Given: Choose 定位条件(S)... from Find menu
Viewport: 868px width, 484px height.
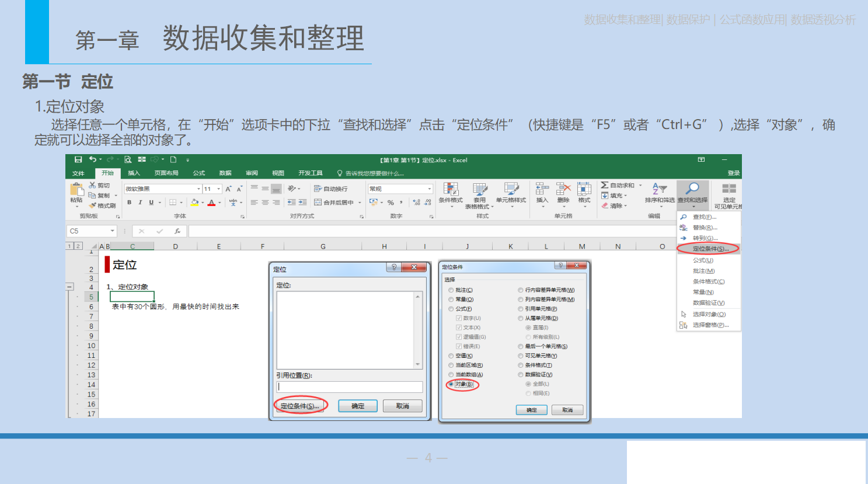Looking at the screenshot, I should (709, 249).
